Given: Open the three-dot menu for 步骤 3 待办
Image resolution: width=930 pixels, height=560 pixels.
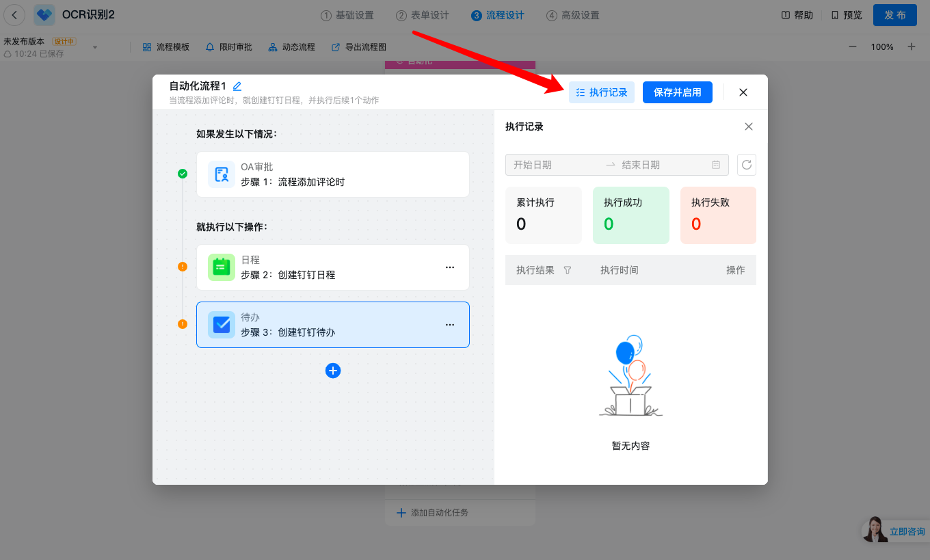Looking at the screenshot, I should pos(450,325).
